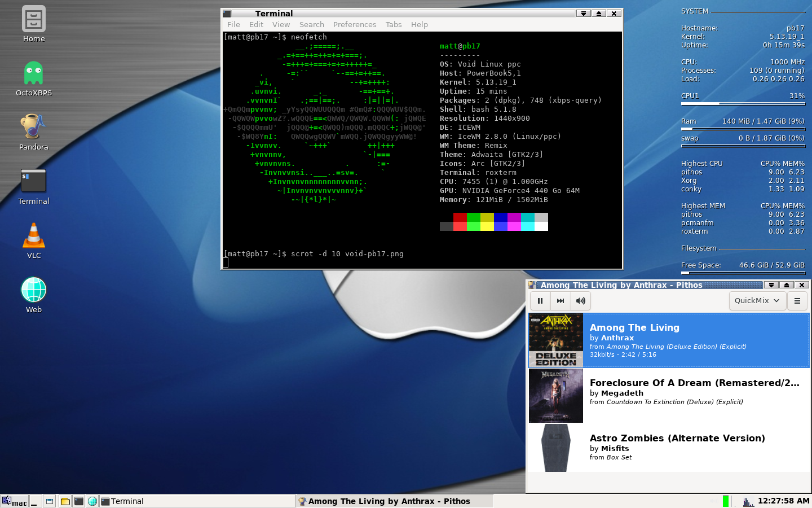
Task: Open the Tabs menu in Terminal
Action: point(394,24)
